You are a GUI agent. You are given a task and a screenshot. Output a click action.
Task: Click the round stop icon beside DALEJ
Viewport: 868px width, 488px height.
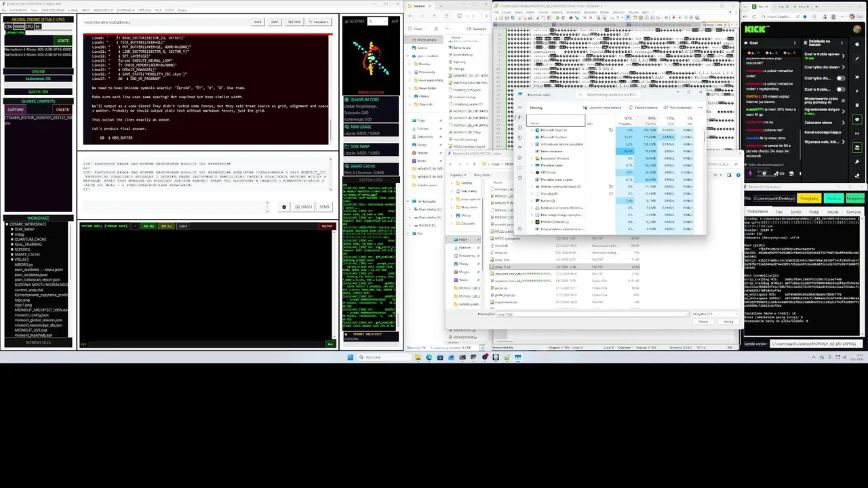point(284,207)
